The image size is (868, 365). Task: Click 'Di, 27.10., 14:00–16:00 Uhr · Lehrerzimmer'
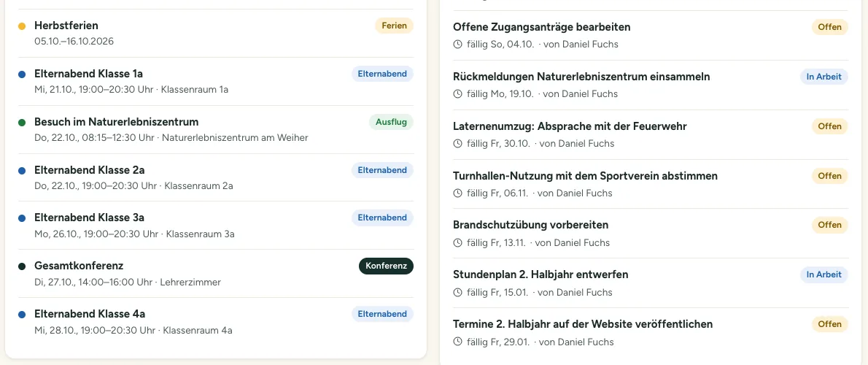[x=128, y=283]
